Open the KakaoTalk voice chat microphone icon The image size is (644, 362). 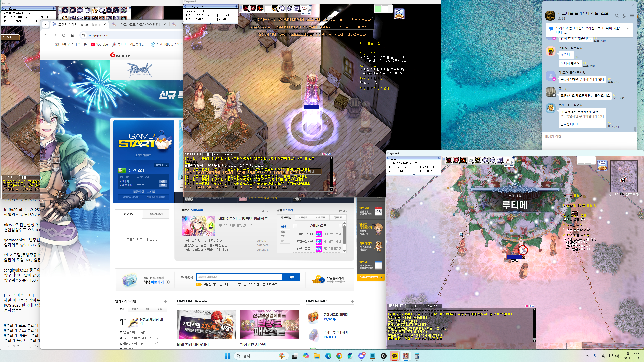pyautogui.click(x=624, y=16)
